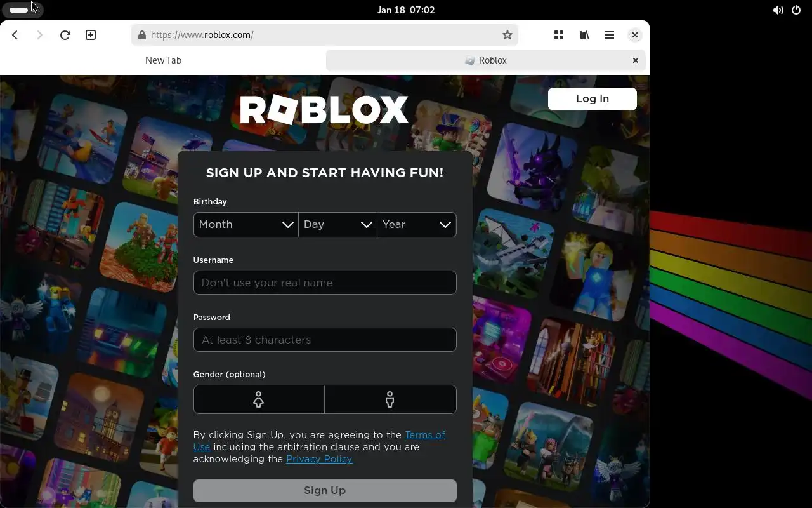The image size is (812, 508).
Task: Open the power menu icon
Action: click(796, 10)
